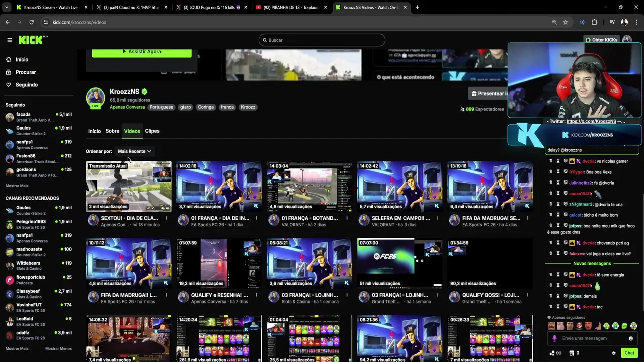Click Mostrar Mais under Seguindo
This screenshot has width=644, height=362.
coord(17,186)
